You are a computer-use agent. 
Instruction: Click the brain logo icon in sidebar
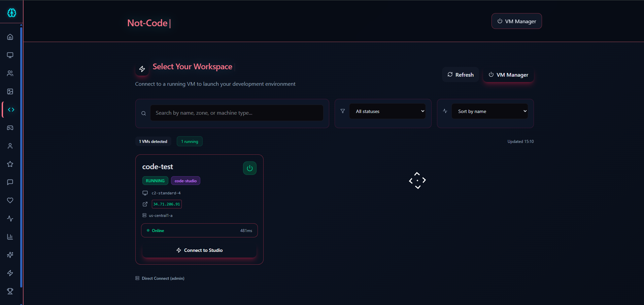point(12,13)
